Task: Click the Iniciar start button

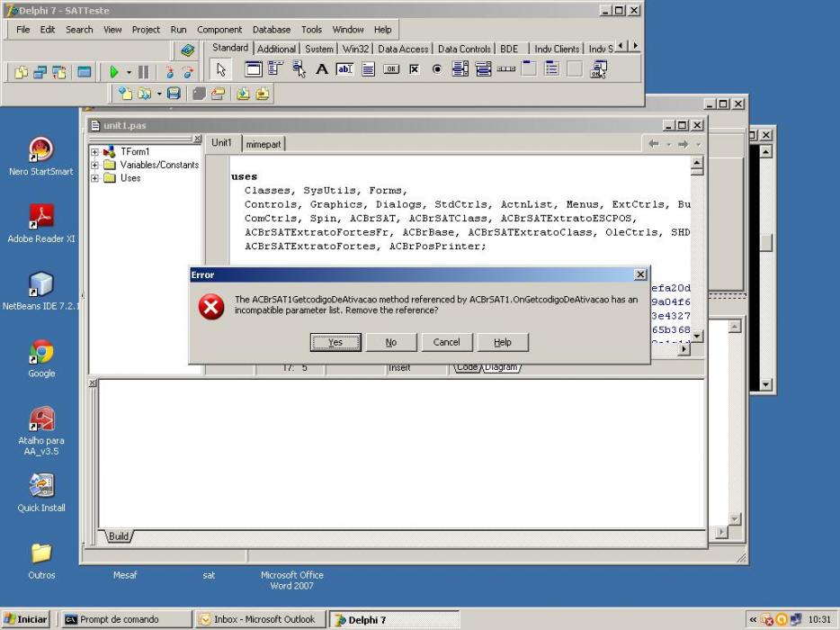Action: (x=26, y=619)
